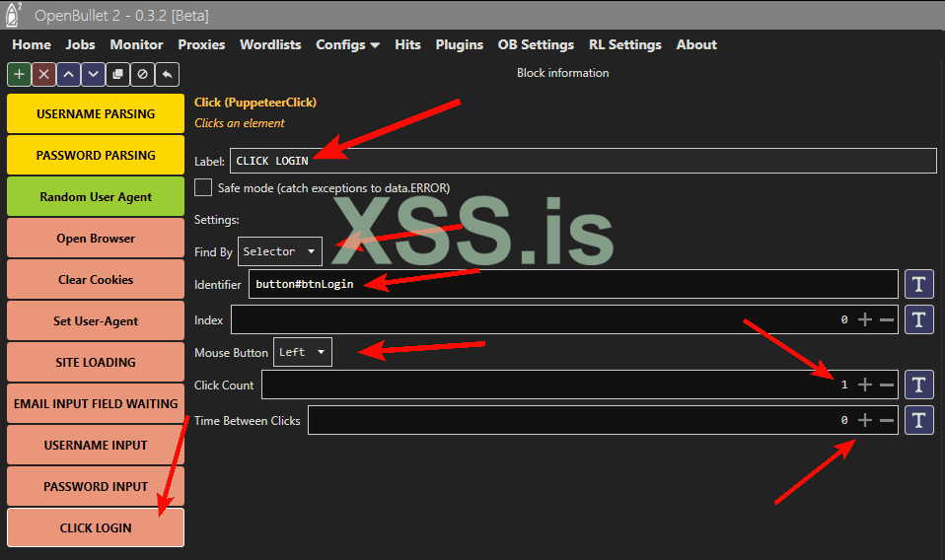Open OB Settings
Viewport: 945px width, 560px height.
click(536, 45)
